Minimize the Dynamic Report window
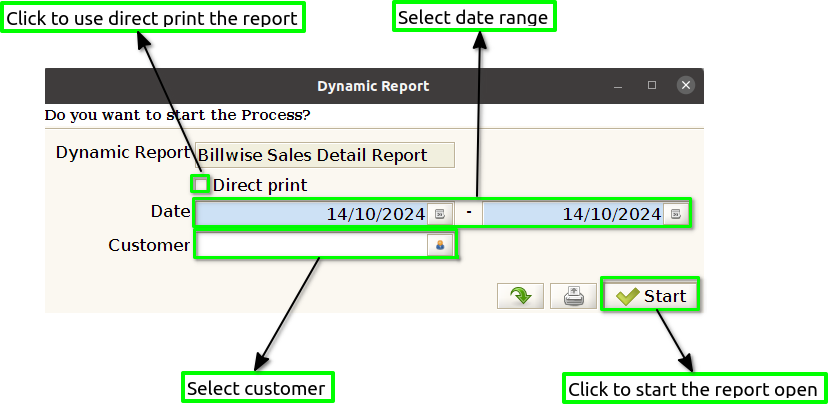This screenshot has height=404, width=828. click(618, 86)
